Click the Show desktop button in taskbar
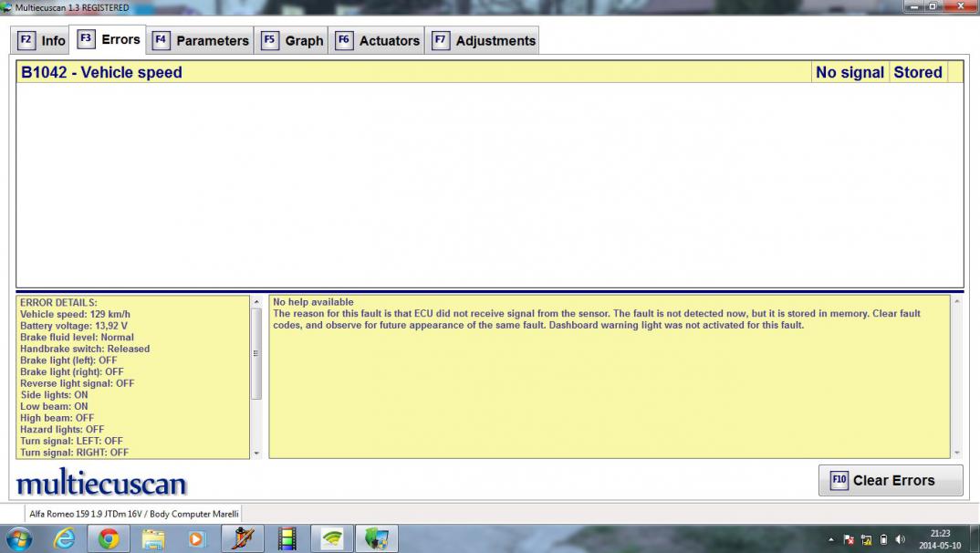This screenshot has width=980, height=553. coord(975,538)
